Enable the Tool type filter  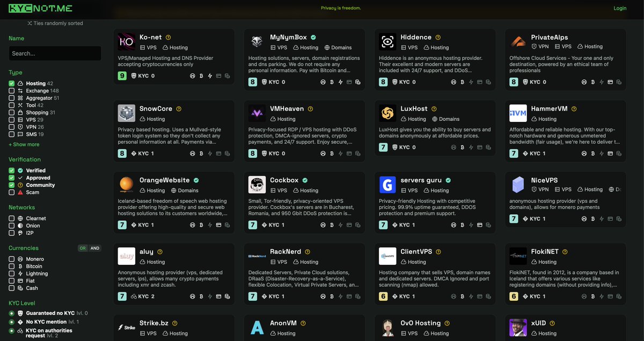[x=11, y=105]
